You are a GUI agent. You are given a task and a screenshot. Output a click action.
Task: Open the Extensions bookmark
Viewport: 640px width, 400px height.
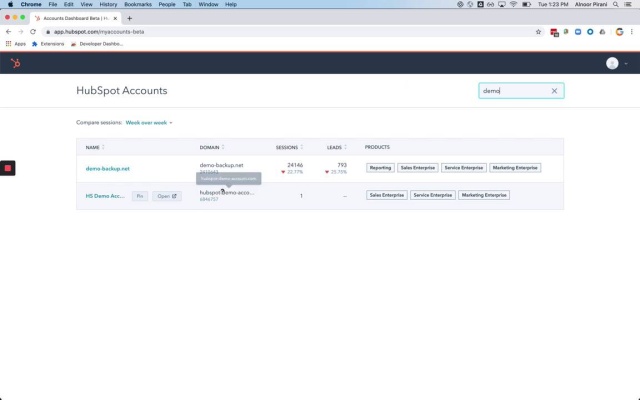click(48, 44)
